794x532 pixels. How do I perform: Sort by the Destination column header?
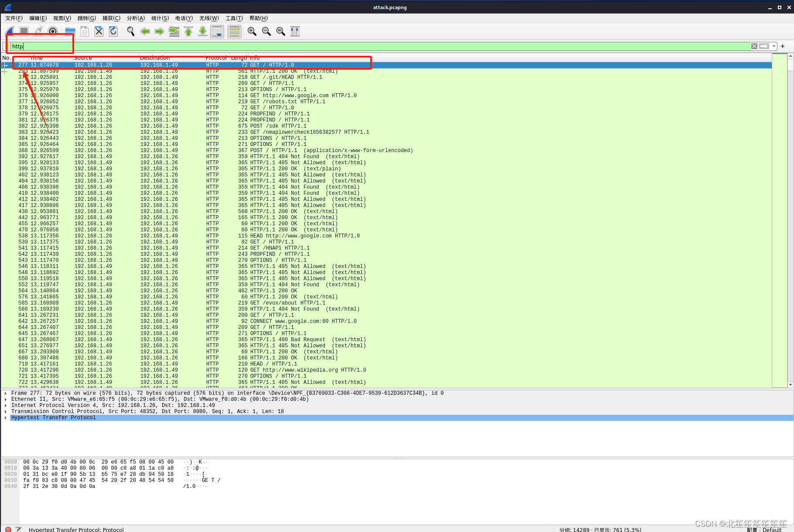click(x=171, y=58)
